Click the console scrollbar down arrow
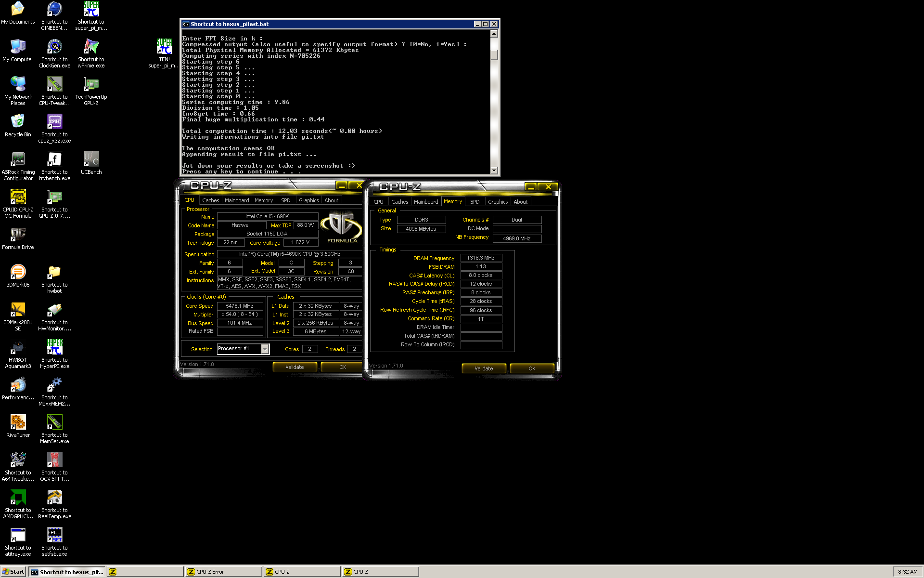Screen dimensions: 924x578 (x=494, y=170)
